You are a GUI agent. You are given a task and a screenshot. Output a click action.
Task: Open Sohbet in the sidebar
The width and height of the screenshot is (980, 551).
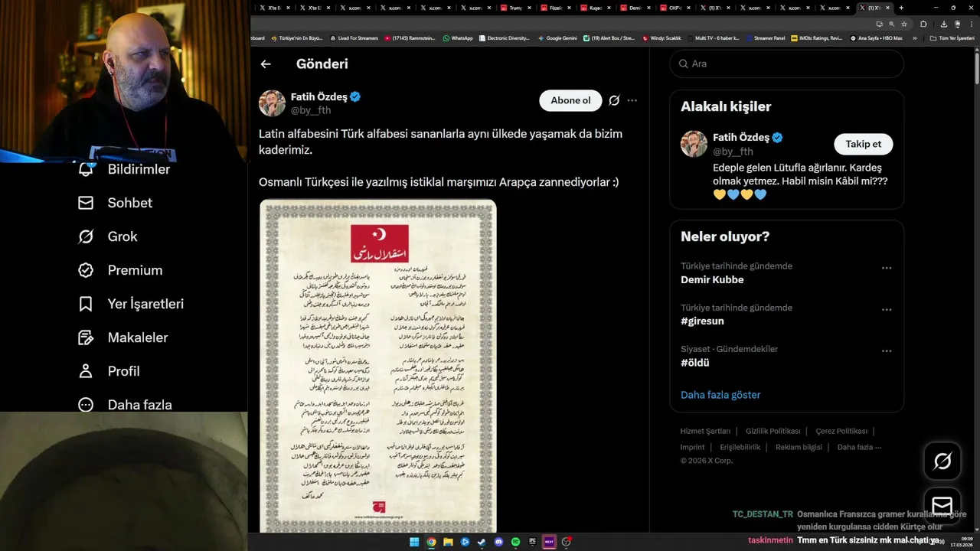(x=115, y=203)
